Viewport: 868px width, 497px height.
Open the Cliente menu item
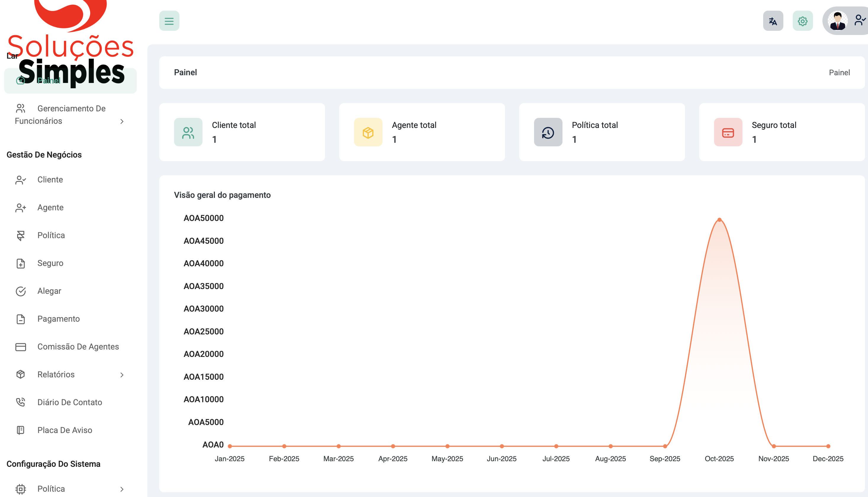50,179
